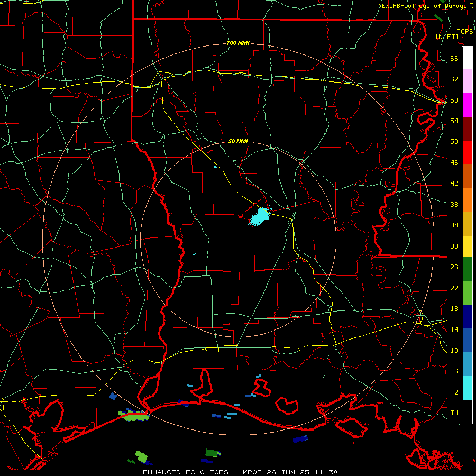Click the '26 JUN 25' date text
This screenshot has width=476, height=476.
(288, 472)
